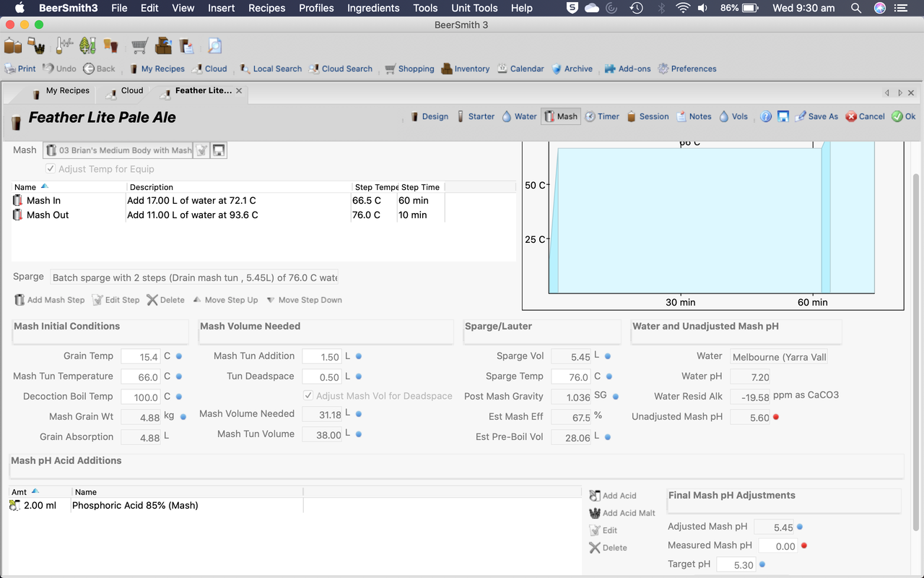Click the floppy disk save icon
The image size is (924, 578).
point(783,116)
